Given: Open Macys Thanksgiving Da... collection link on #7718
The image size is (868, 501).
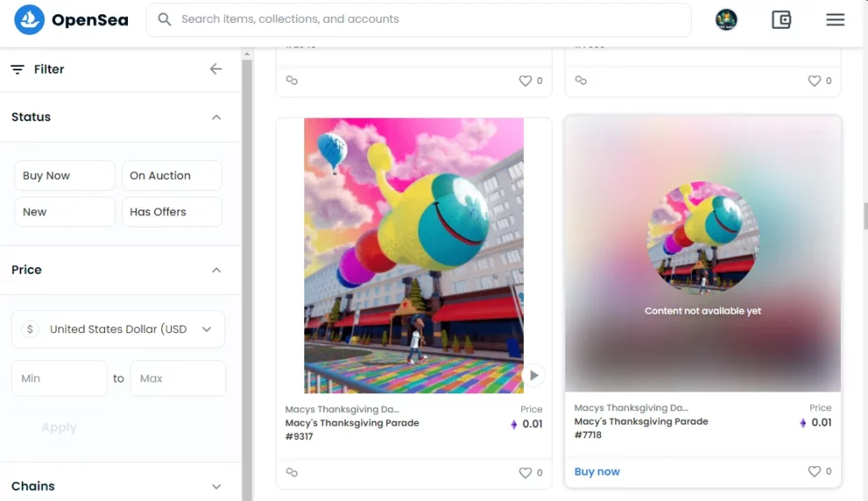Looking at the screenshot, I should coord(631,408).
